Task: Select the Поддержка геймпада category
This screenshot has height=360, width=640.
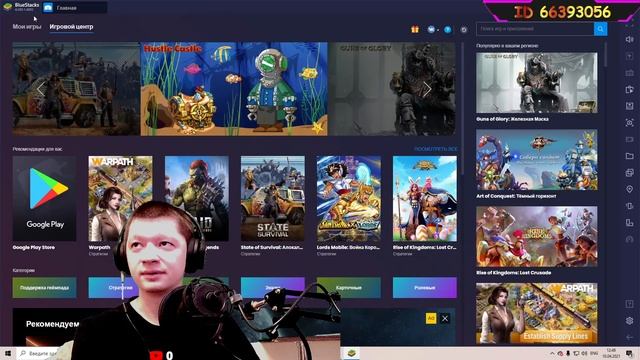Action: 44,287
